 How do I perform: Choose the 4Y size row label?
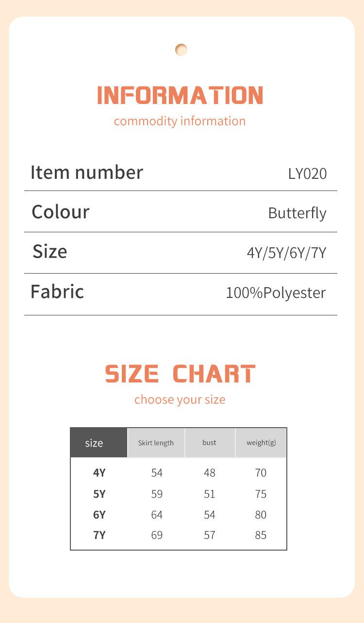pos(99,473)
